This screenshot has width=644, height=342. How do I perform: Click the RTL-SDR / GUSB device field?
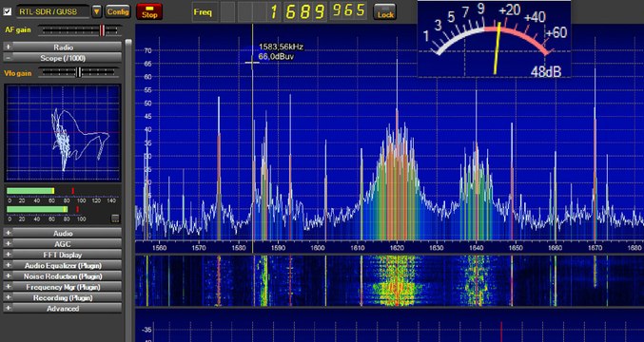(53, 11)
